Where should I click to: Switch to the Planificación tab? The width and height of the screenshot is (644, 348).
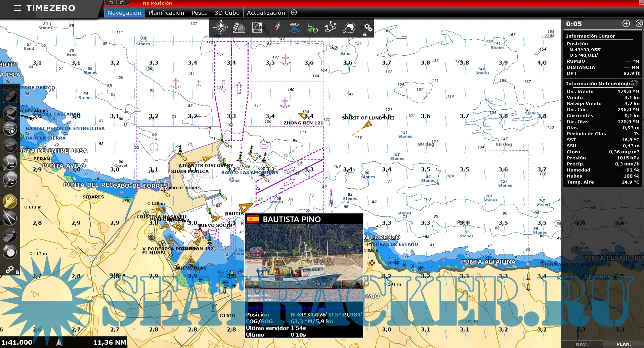[x=166, y=13]
